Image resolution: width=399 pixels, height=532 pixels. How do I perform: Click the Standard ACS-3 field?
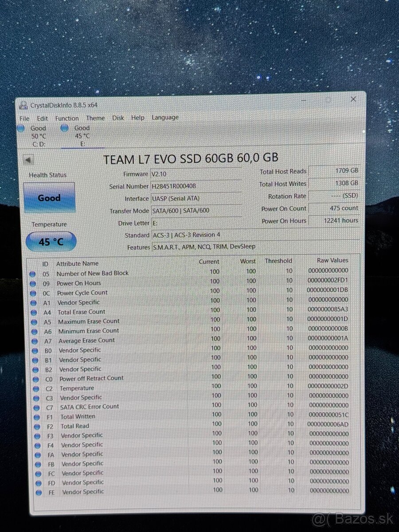tap(255, 235)
